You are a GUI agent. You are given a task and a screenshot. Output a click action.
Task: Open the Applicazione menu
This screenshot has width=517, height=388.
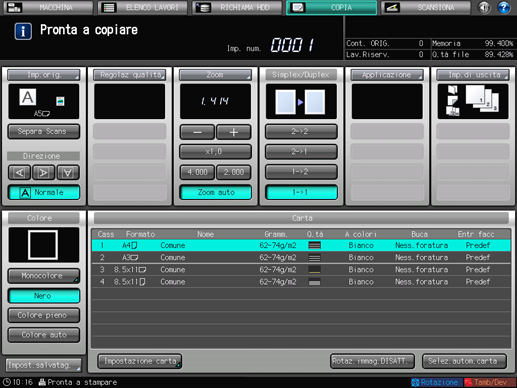click(x=387, y=75)
